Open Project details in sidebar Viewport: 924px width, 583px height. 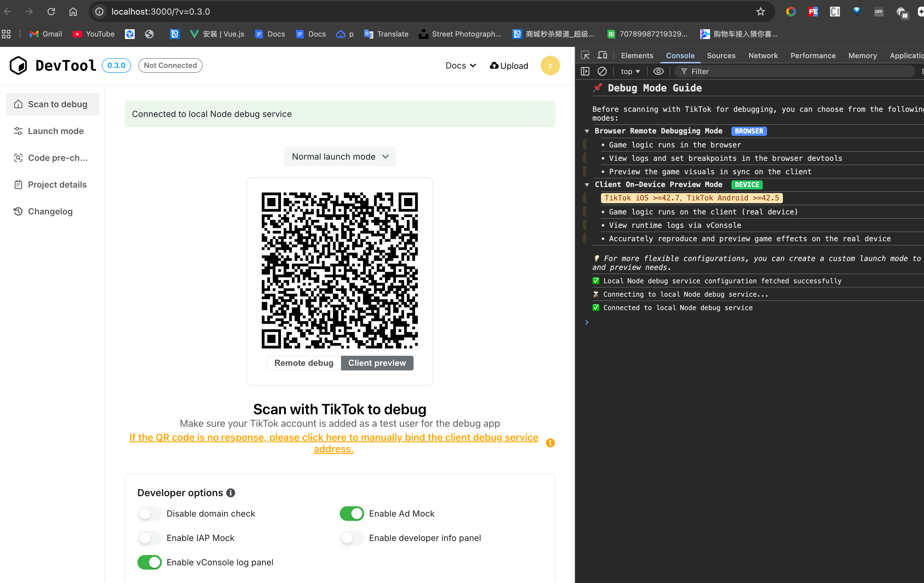[x=53, y=185]
